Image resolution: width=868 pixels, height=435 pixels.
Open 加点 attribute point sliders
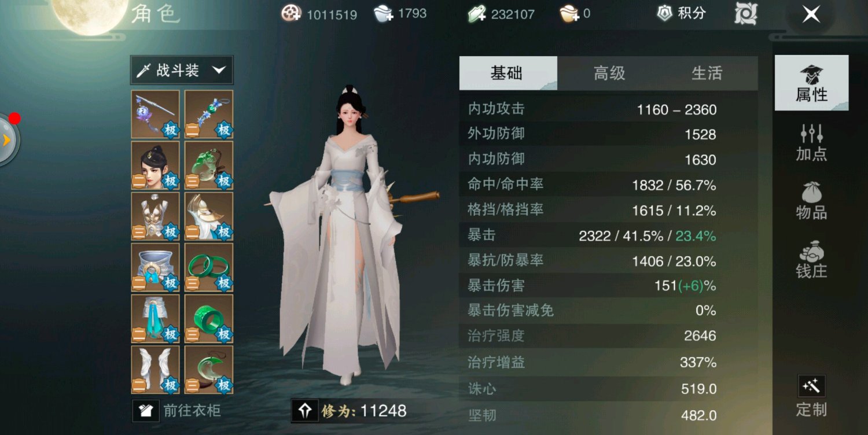pyautogui.click(x=811, y=142)
